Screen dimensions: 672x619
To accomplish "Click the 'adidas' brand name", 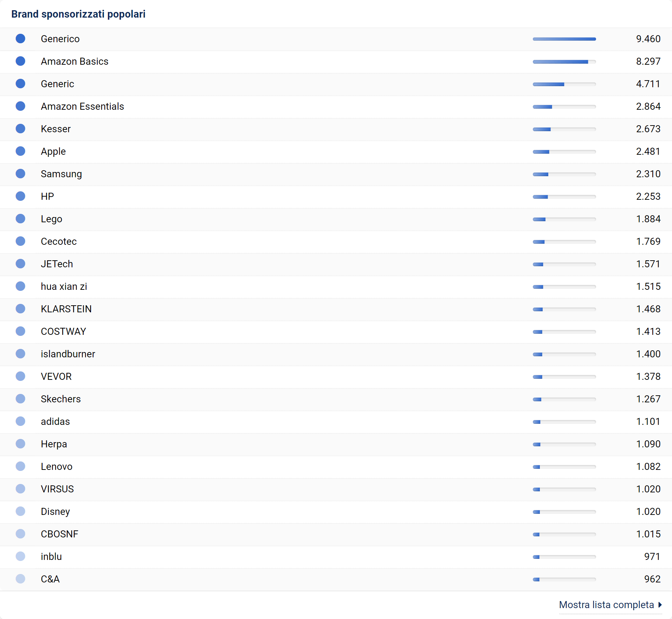I will point(55,421).
